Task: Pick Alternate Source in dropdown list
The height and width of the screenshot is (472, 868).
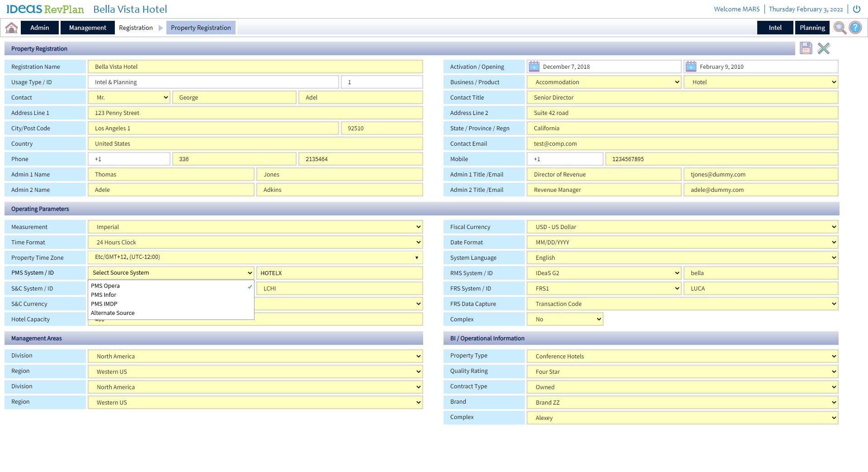Action: click(113, 313)
